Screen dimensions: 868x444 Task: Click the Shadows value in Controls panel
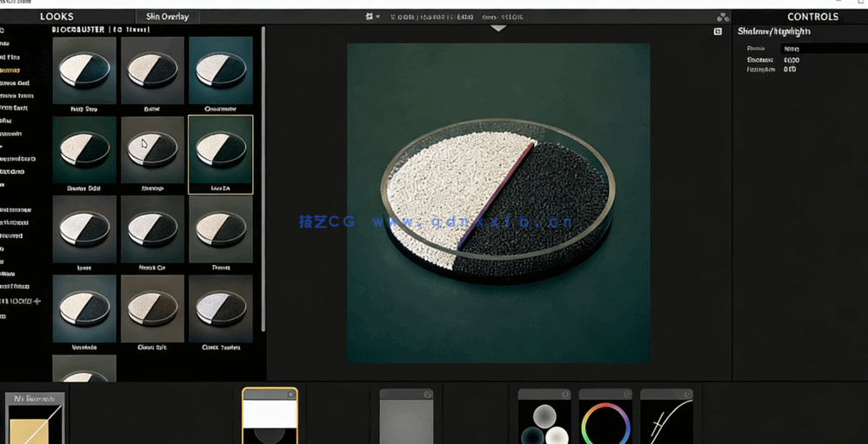click(791, 60)
